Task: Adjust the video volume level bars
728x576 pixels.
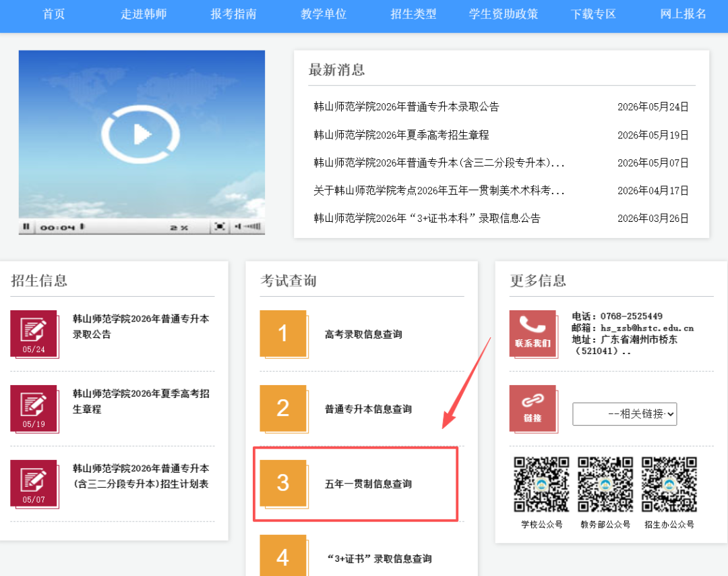Action: [x=252, y=227]
